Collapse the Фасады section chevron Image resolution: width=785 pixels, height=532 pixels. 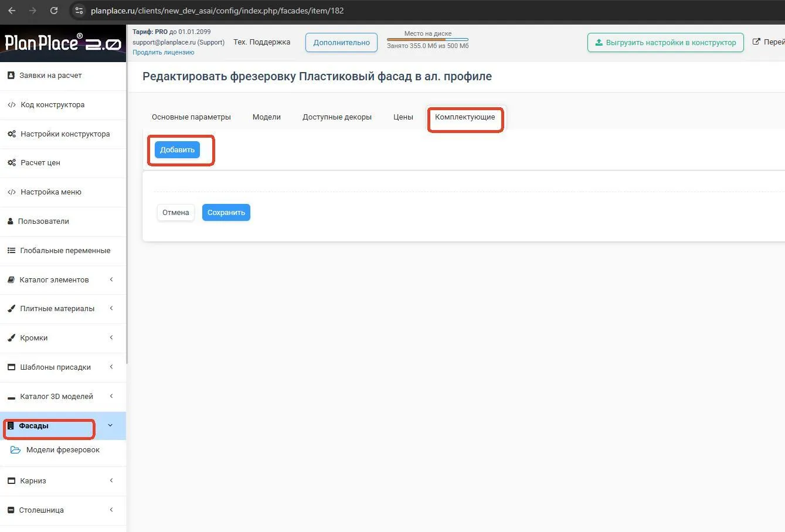point(110,425)
